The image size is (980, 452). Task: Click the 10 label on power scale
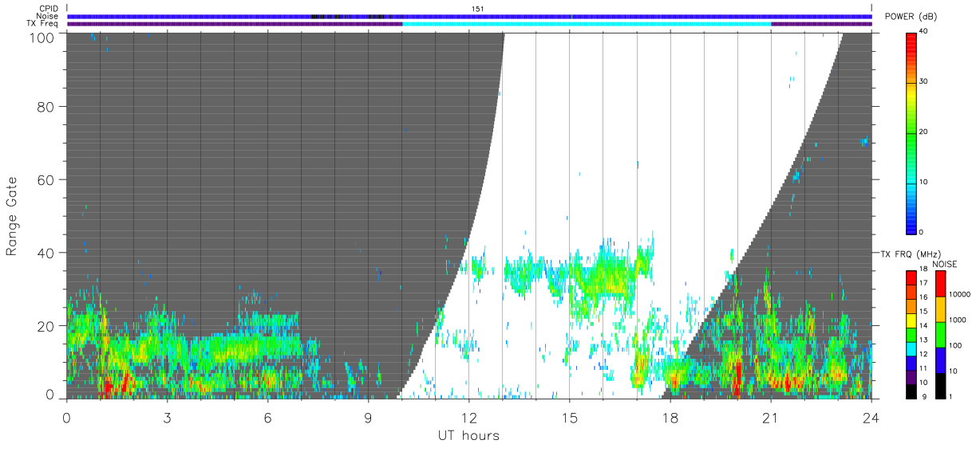924,183
